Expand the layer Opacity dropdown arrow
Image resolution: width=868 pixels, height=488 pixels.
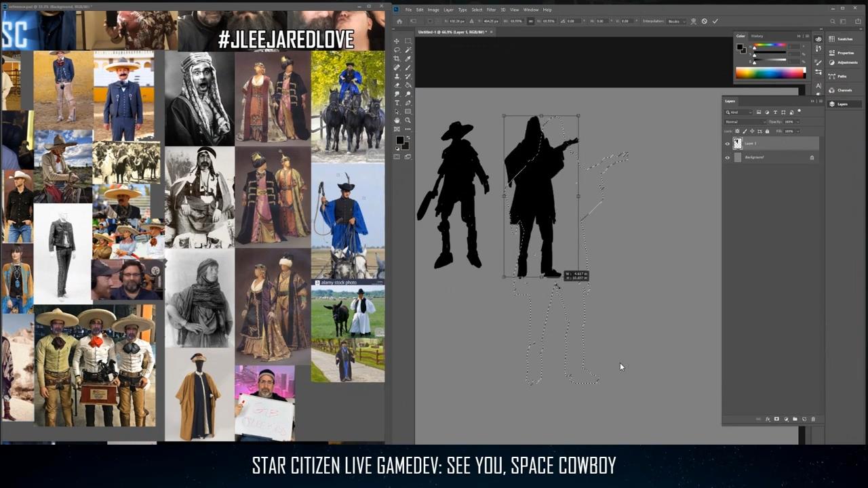click(797, 122)
